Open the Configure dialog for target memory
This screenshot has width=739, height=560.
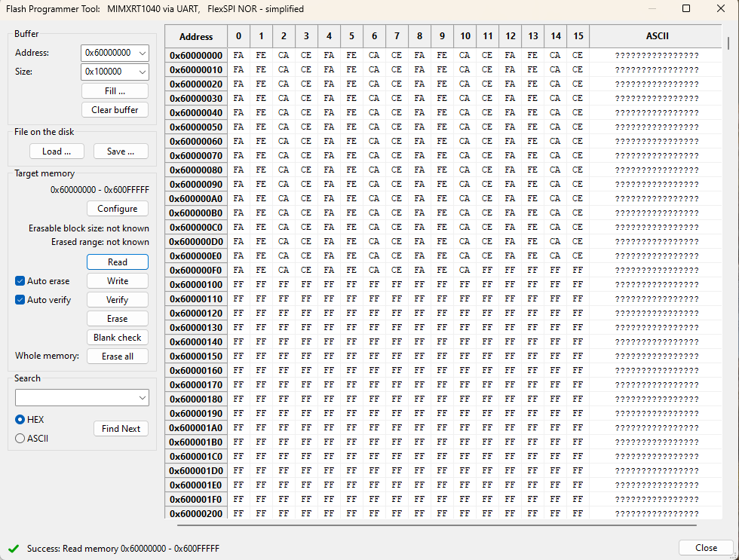point(117,208)
